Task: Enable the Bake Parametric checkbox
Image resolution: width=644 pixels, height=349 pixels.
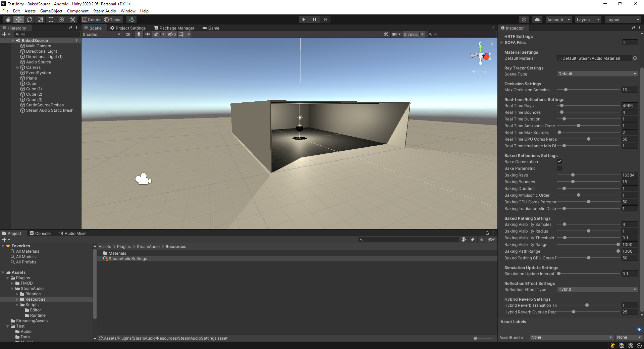Action: click(559, 168)
